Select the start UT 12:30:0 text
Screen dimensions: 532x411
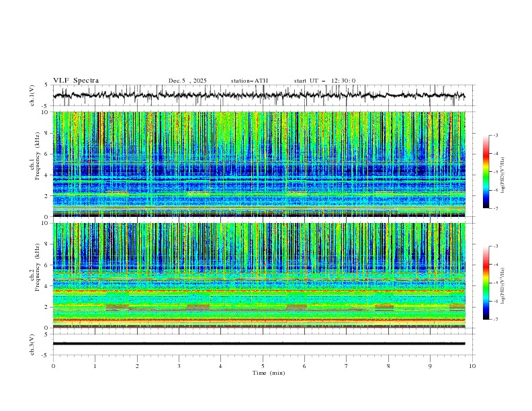click(324, 81)
